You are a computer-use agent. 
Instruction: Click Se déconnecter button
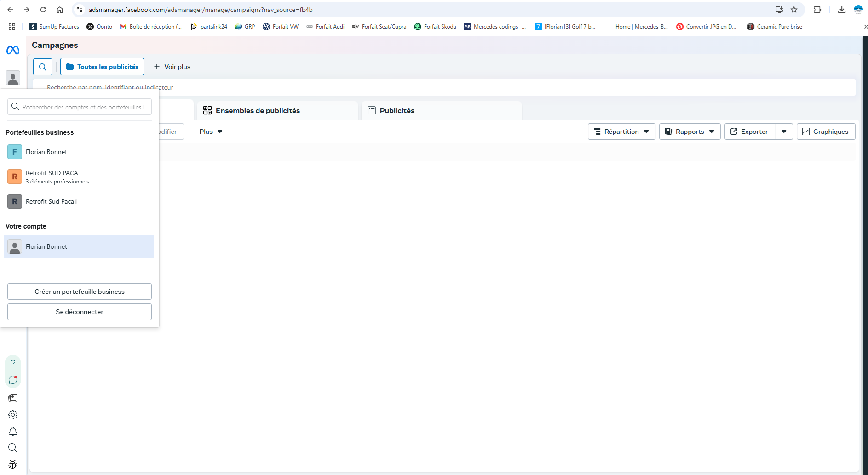[80, 312]
